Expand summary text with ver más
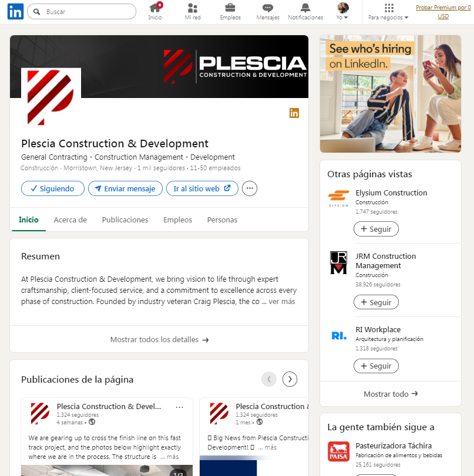This screenshot has width=474, height=476. [x=282, y=302]
